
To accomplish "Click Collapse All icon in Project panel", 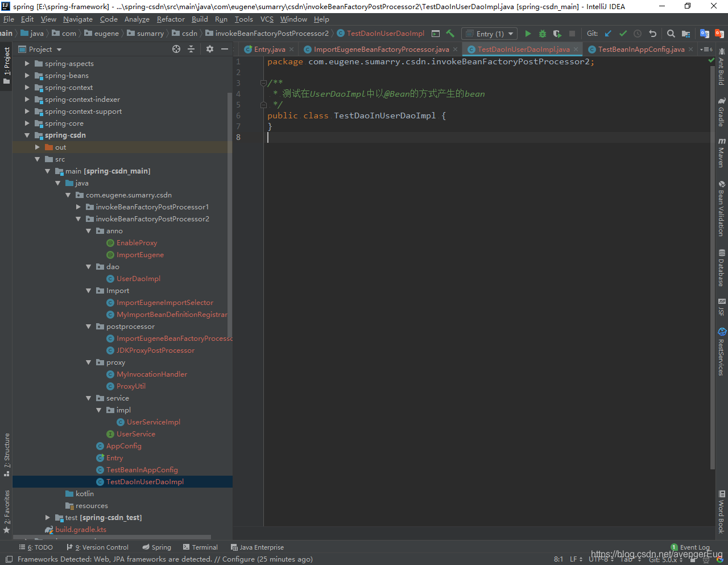I will 191,49.
